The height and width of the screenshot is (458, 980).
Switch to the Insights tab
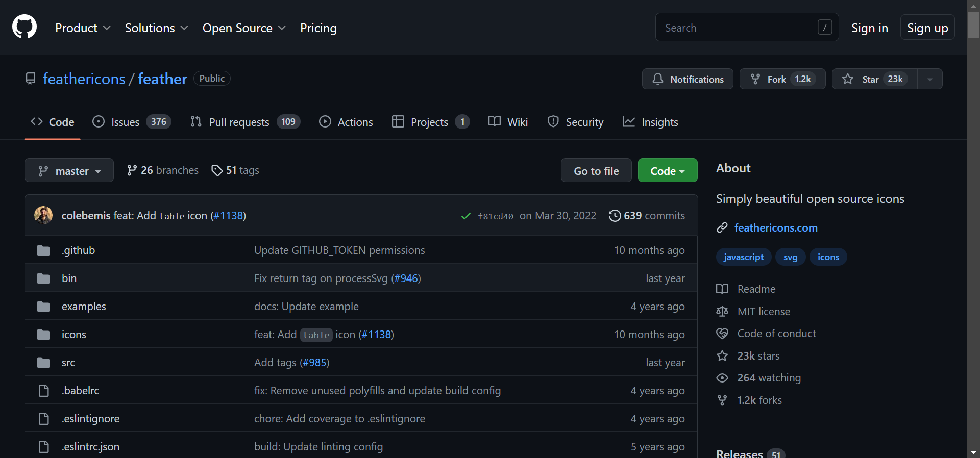(x=650, y=122)
